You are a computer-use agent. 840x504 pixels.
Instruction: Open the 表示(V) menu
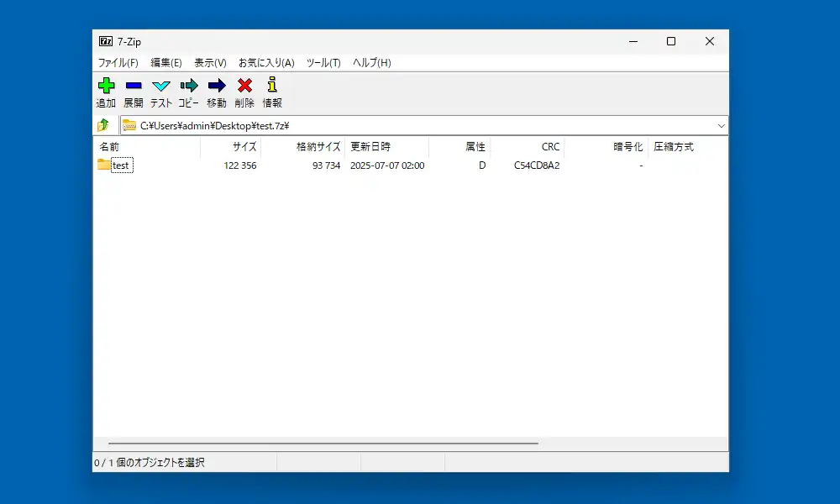click(207, 62)
